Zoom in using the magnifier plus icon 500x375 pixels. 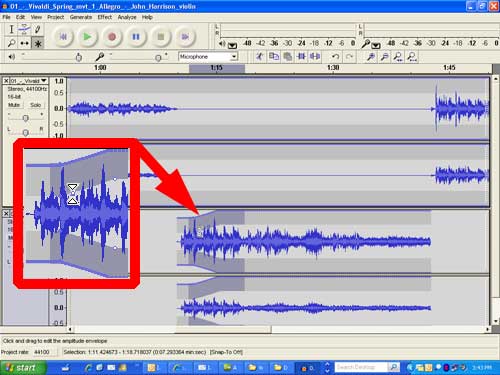(371, 57)
